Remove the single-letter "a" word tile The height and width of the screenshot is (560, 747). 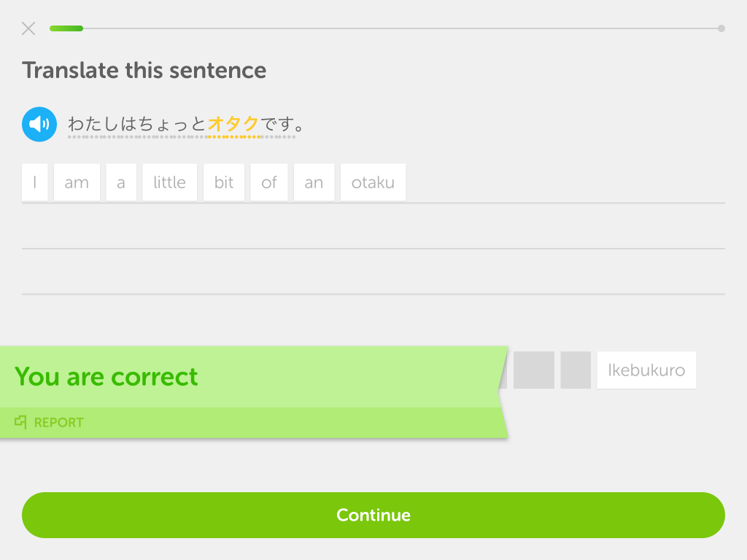pos(121,182)
